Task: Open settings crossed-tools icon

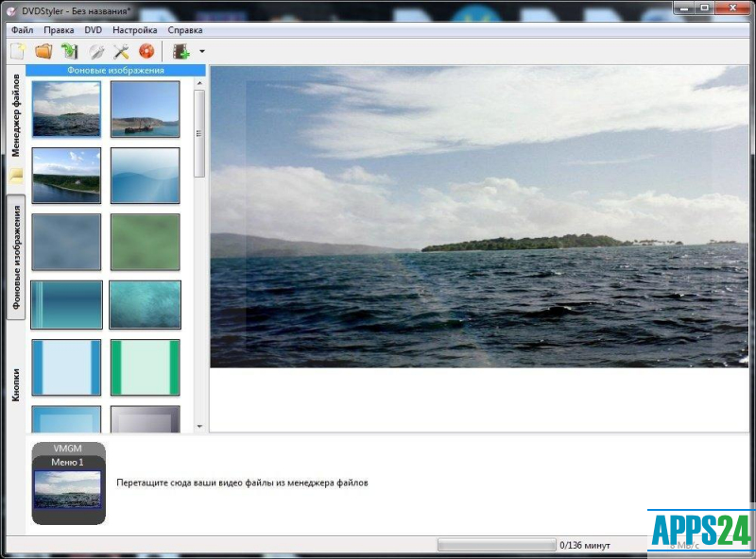Action: [121, 51]
